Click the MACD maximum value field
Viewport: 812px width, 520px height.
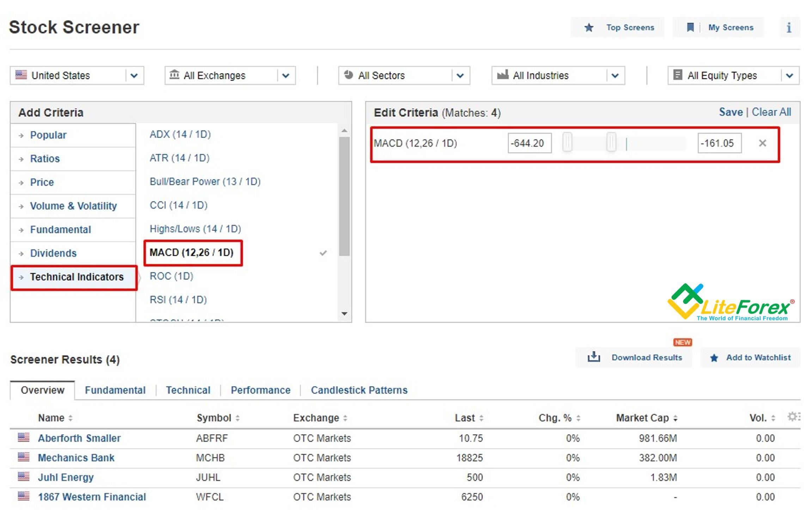[x=720, y=143]
